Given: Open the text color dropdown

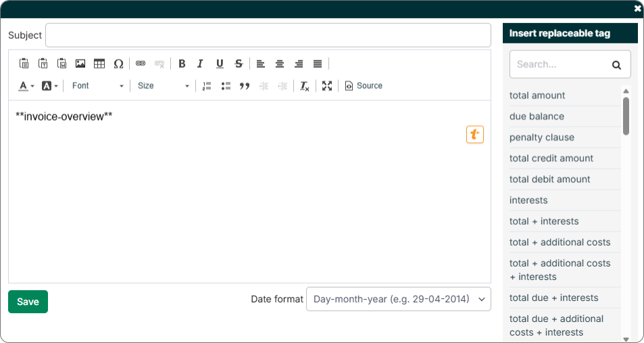Looking at the screenshot, I should (26, 85).
